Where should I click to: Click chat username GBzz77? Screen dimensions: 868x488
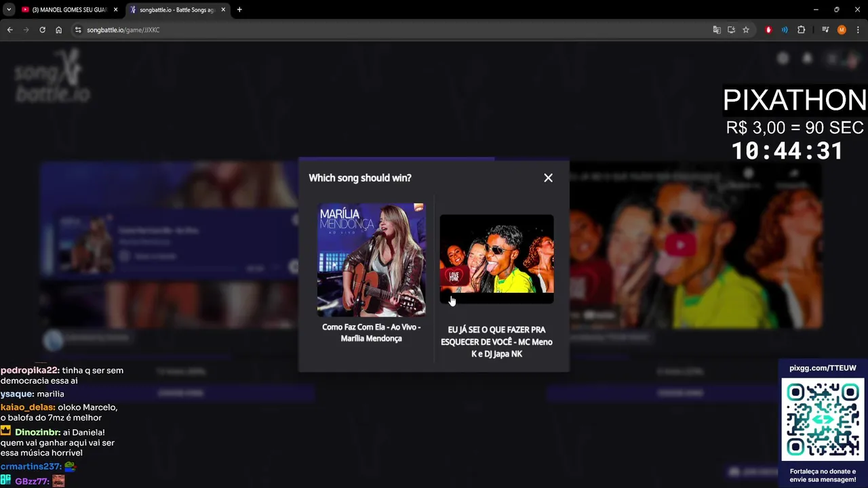tap(32, 481)
